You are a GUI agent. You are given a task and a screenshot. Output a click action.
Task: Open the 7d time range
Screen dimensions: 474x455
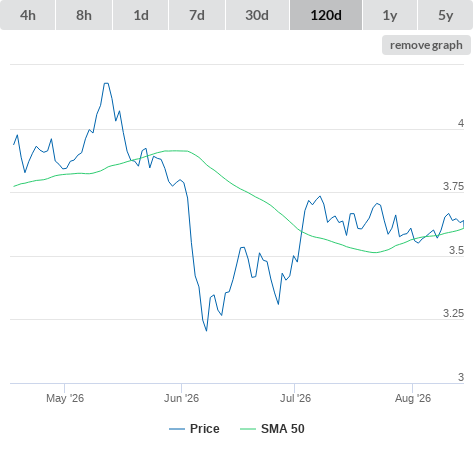pyautogui.click(x=197, y=15)
